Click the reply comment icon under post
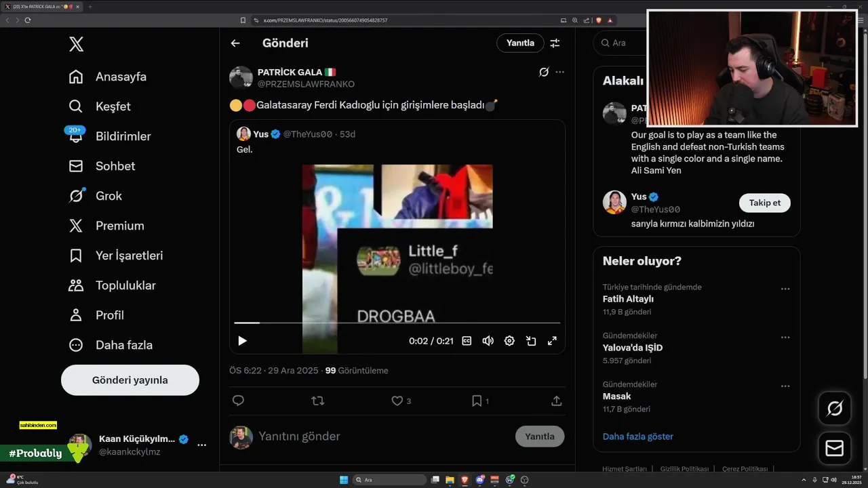The height and width of the screenshot is (488, 868). pyautogui.click(x=238, y=401)
